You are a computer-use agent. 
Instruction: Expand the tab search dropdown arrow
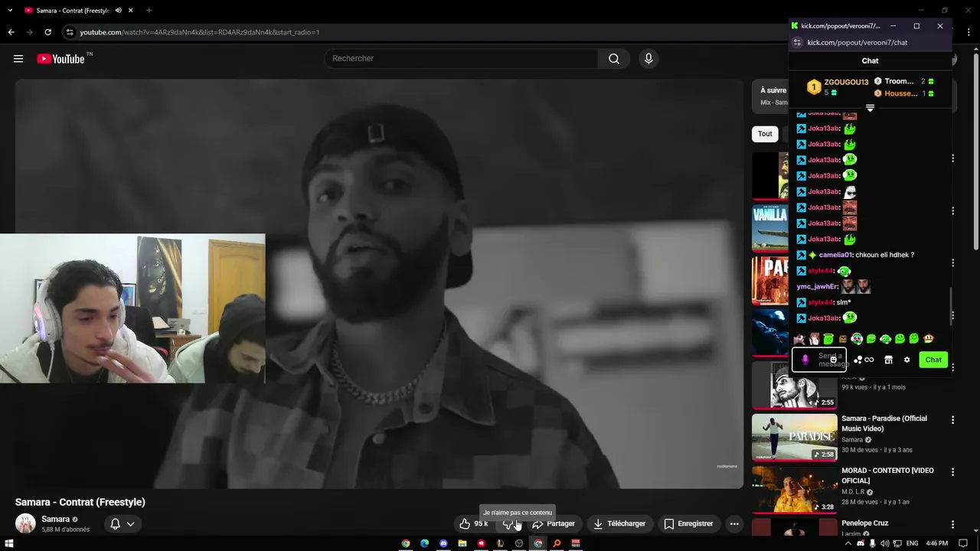click(x=8, y=11)
